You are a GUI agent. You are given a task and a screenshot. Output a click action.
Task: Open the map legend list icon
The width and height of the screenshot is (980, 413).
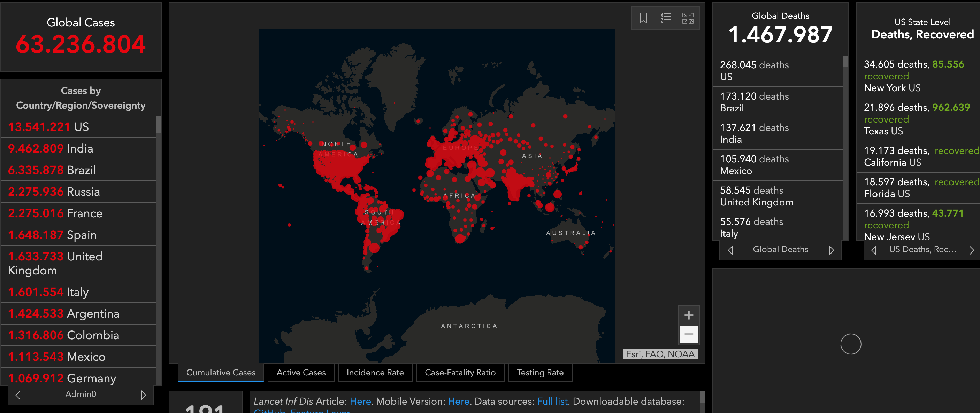point(665,18)
